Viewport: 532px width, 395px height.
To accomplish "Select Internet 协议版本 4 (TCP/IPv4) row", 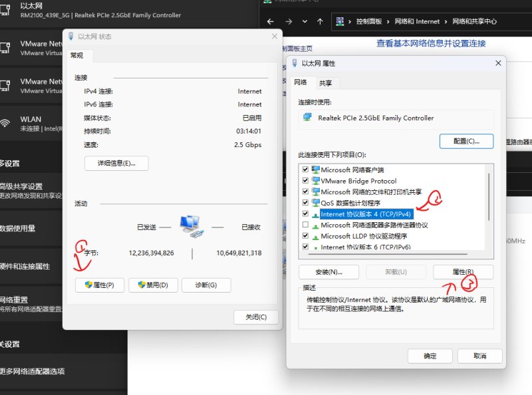I will point(366,214).
